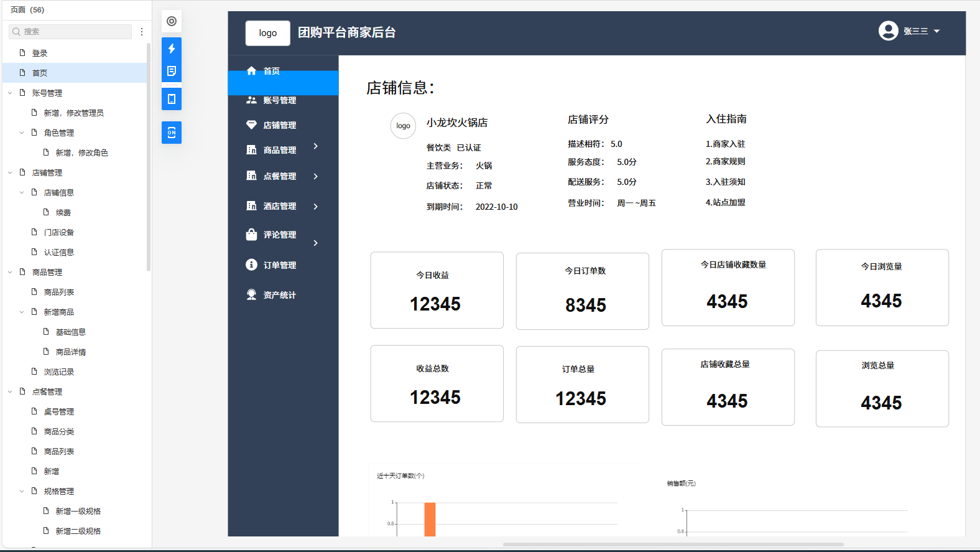Click the round shop logo next to 小龙坎火锅店
980x552 pixels.
pyautogui.click(x=403, y=126)
